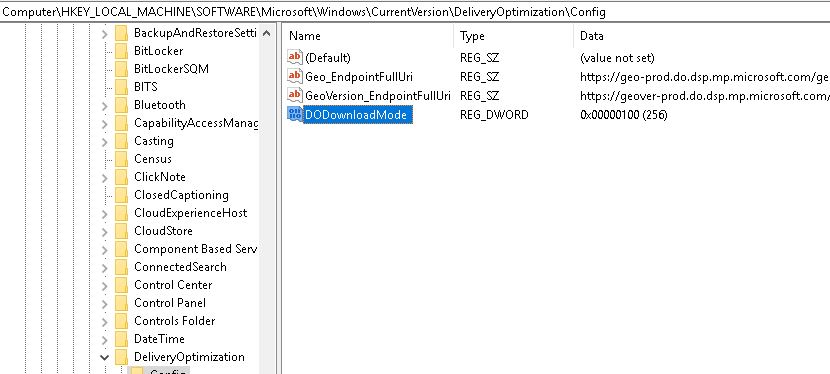Click the tree pane scroll up arrow
This screenshot has width=830, height=374.
click(267, 33)
